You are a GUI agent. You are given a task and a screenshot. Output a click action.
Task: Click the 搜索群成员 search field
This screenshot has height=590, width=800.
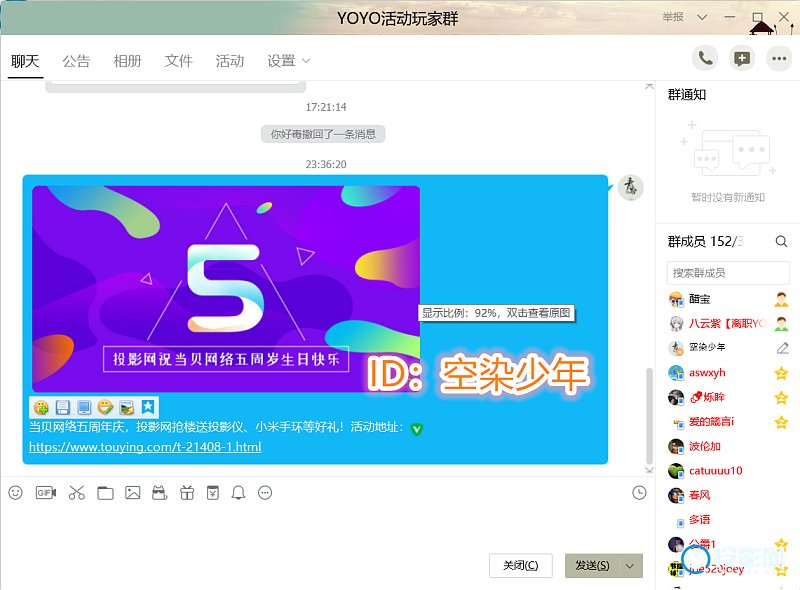[728, 273]
